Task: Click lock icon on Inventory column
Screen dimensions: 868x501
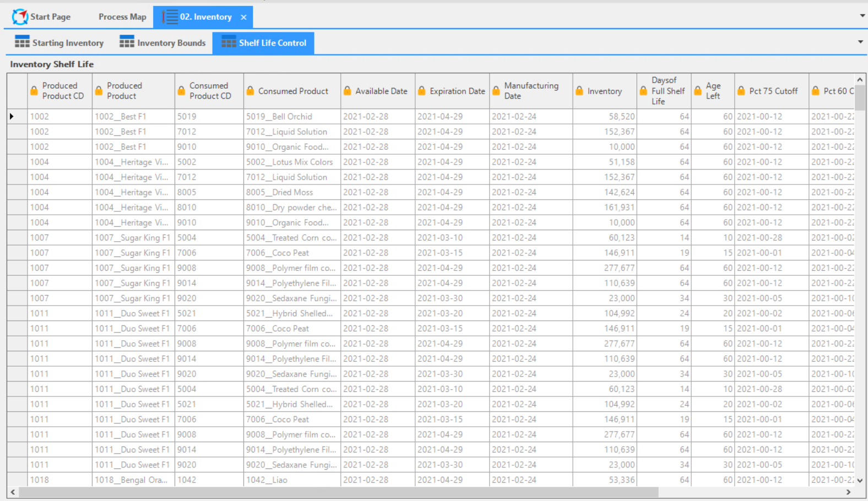Action: pyautogui.click(x=579, y=91)
